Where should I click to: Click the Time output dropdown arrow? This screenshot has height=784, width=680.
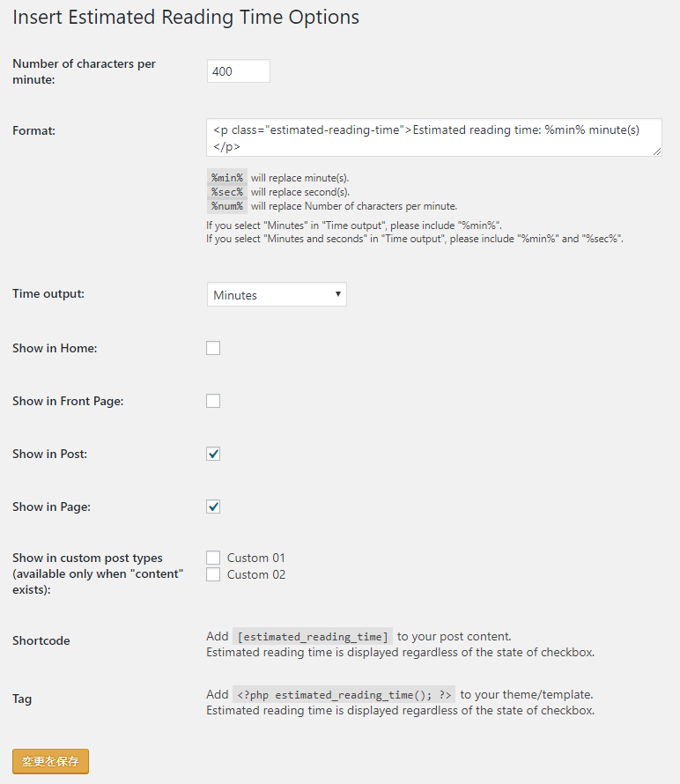point(338,294)
